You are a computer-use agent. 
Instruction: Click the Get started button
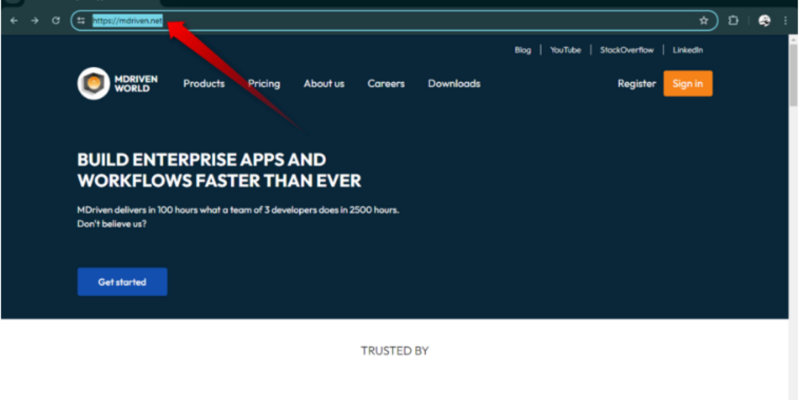[x=122, y=282]
